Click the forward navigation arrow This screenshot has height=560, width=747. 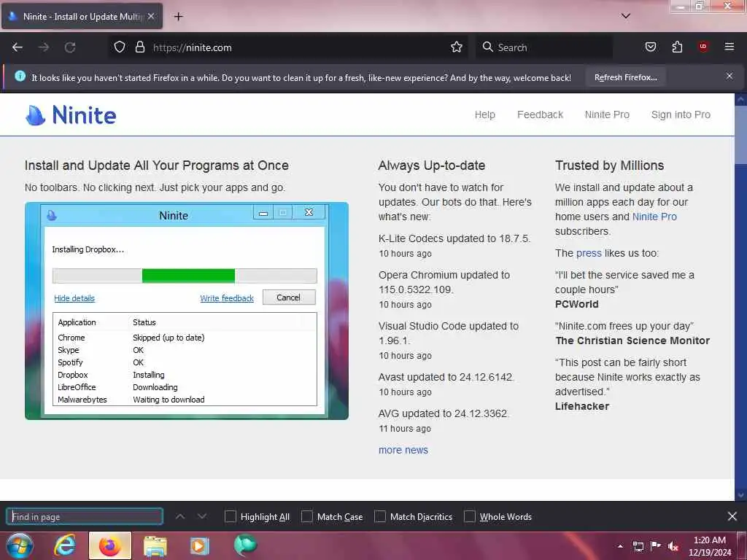[44, 47]
